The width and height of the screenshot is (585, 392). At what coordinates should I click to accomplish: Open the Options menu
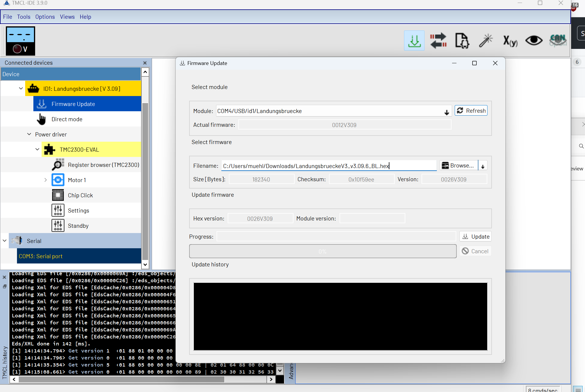45,17
